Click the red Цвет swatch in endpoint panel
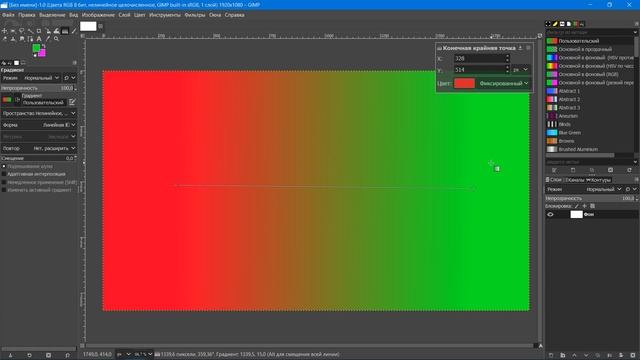This screenshot has height=360, width=640. pyautogui.click(x=464, y=83)
